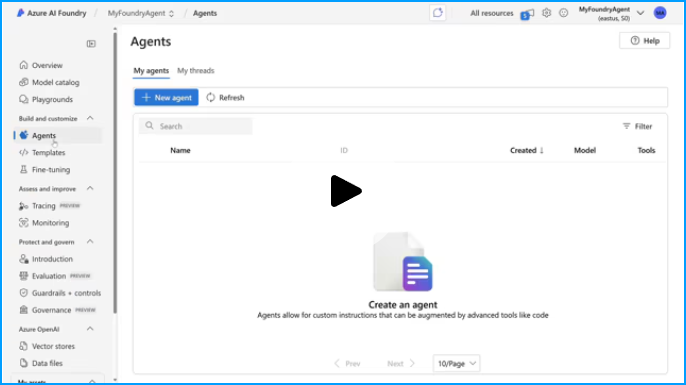Click the Model column header
The width and height of the screenshot is (686, 385).
click(x=585, y=150)
